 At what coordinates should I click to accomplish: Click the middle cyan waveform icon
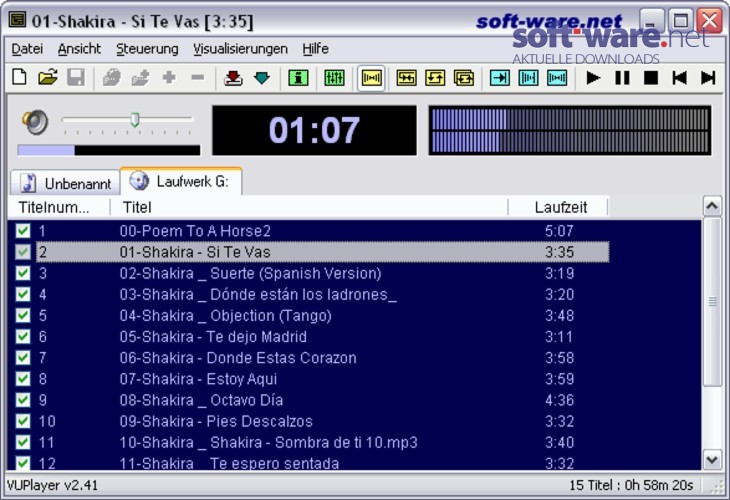tap(528, 77)
